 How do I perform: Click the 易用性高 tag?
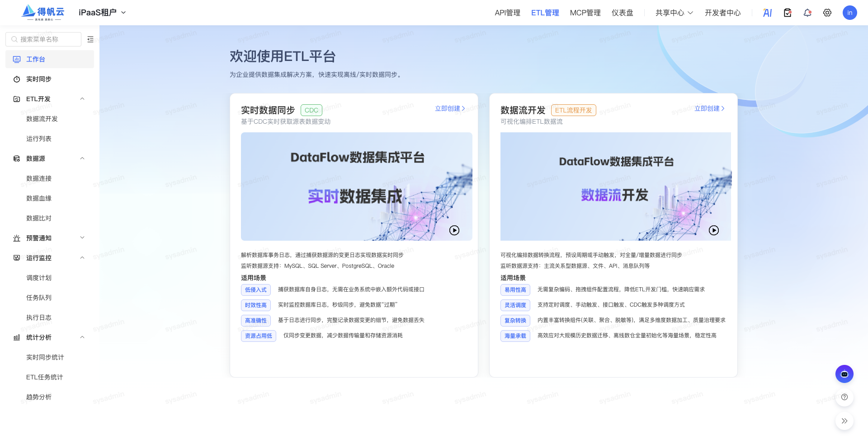point(515,290)
